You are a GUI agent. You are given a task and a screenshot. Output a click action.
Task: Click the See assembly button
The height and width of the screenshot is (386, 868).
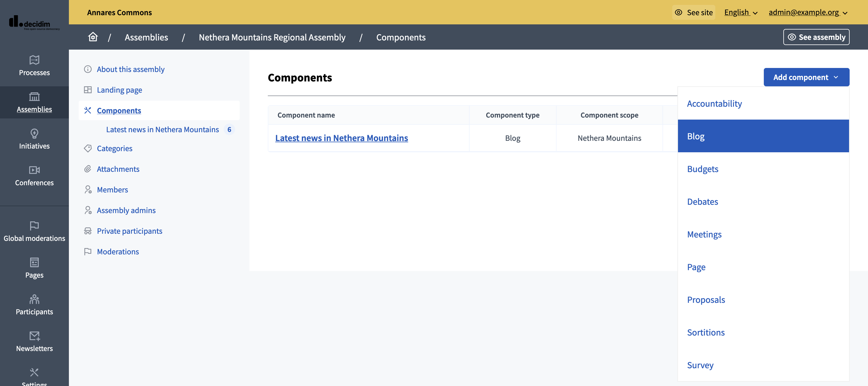(816, 37)
